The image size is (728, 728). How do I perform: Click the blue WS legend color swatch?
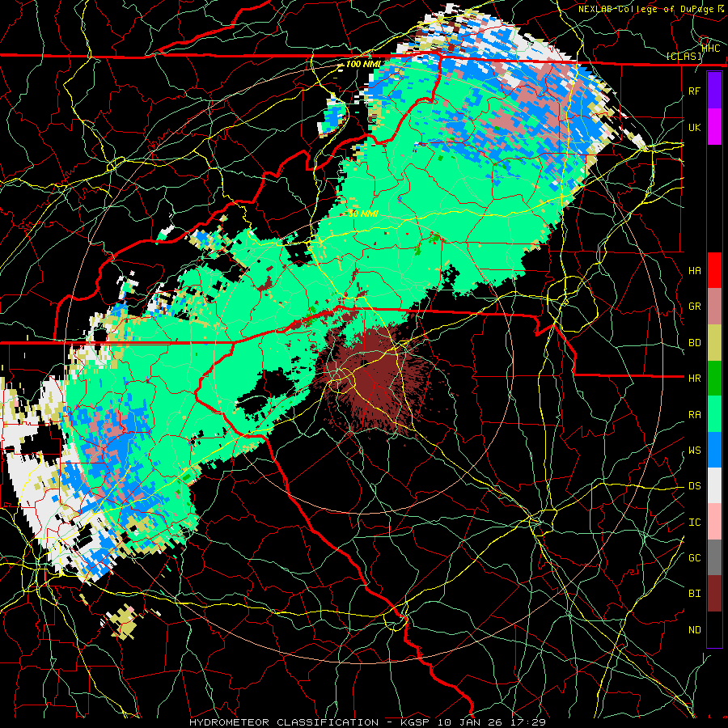pyautogui.click(x=714, y=450)
